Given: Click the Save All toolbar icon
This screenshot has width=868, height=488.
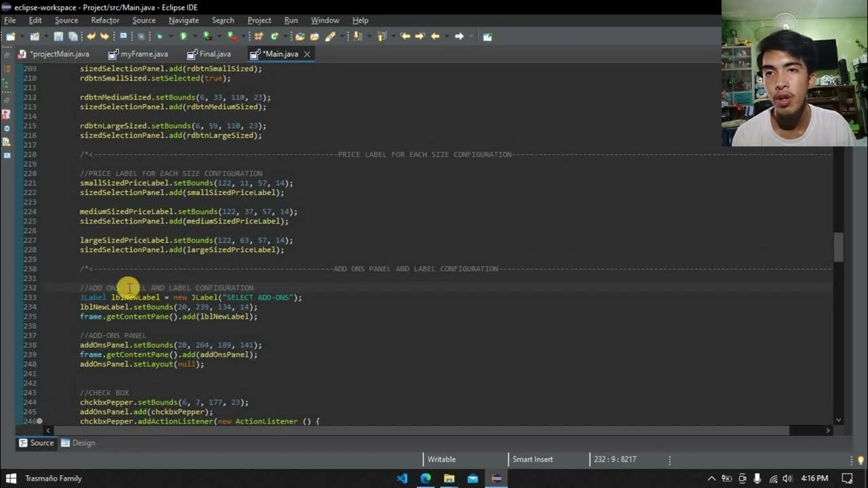Looking at the screenshot, I should click(73, 37).
